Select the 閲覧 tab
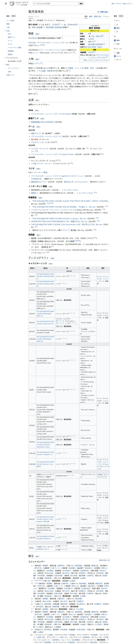The width and height of the screenshot is (138, 644). pyautogui.click(x=86, y=17)
